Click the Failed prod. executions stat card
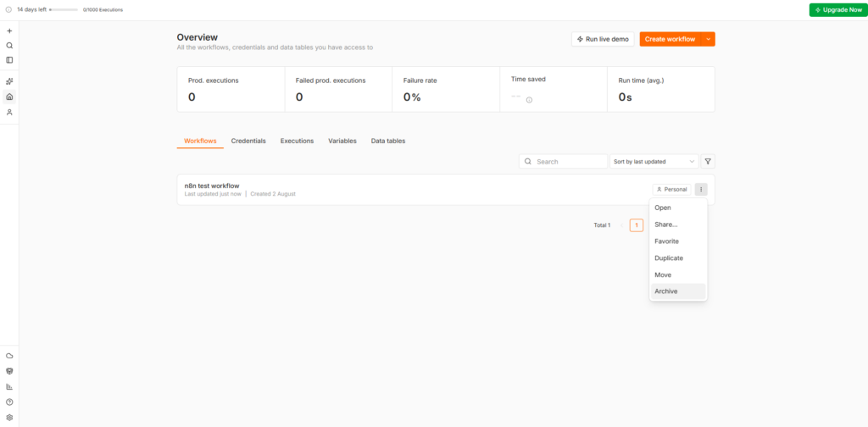 (338, 90)
